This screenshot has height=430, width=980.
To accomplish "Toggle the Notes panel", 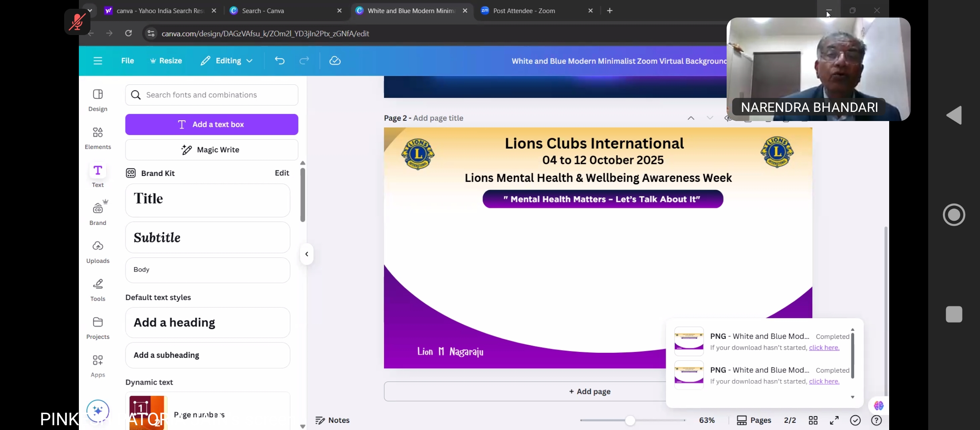I will point(332,420).
